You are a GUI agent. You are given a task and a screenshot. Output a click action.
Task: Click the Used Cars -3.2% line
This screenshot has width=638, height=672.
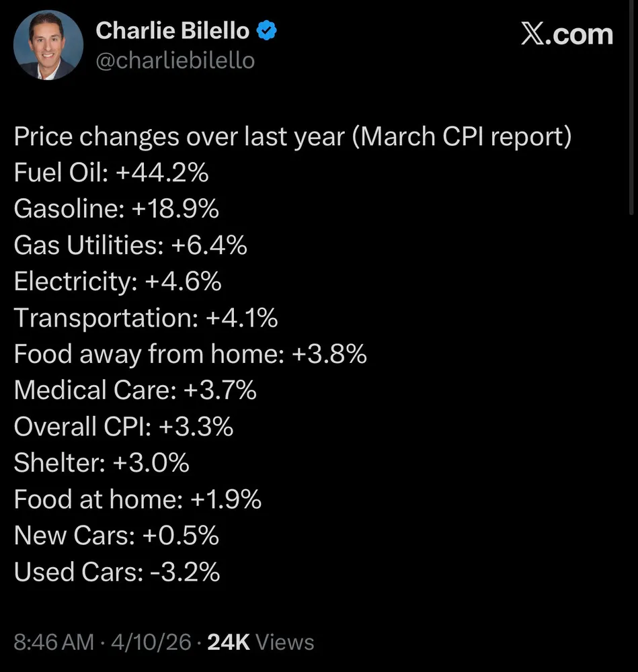tap(117, 572)
